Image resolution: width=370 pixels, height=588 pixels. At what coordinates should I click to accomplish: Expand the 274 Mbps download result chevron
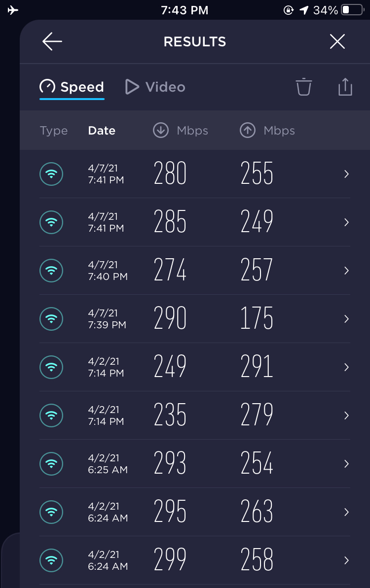pos(346,271)
